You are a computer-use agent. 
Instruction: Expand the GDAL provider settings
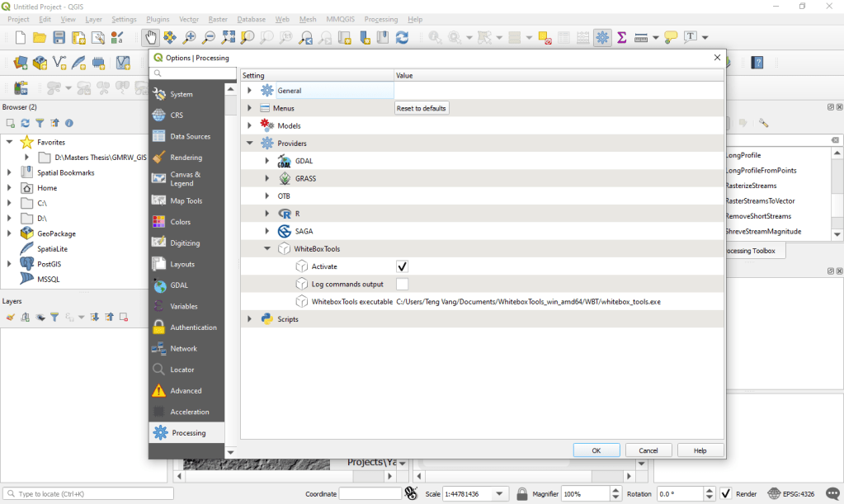267,161
